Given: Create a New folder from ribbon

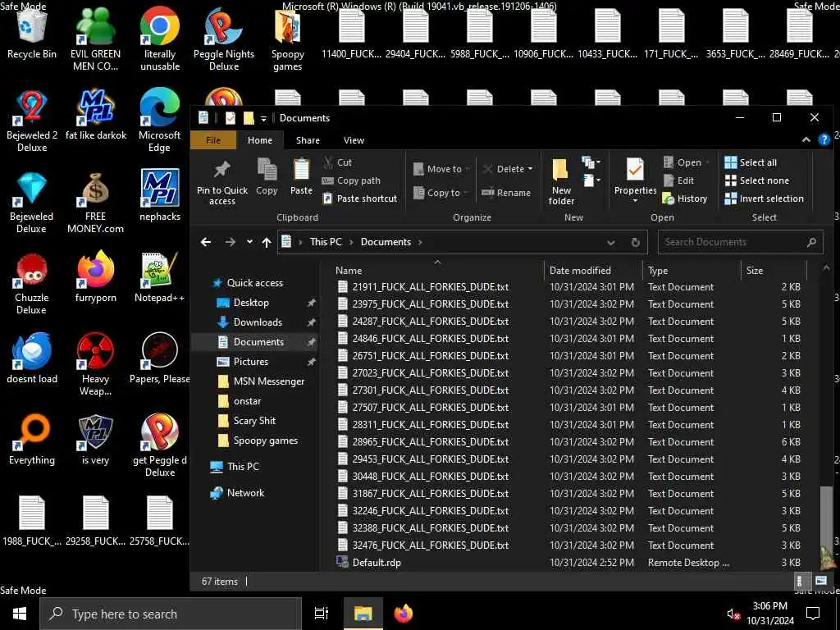Looking at the screenshot, I should point(561,182).
